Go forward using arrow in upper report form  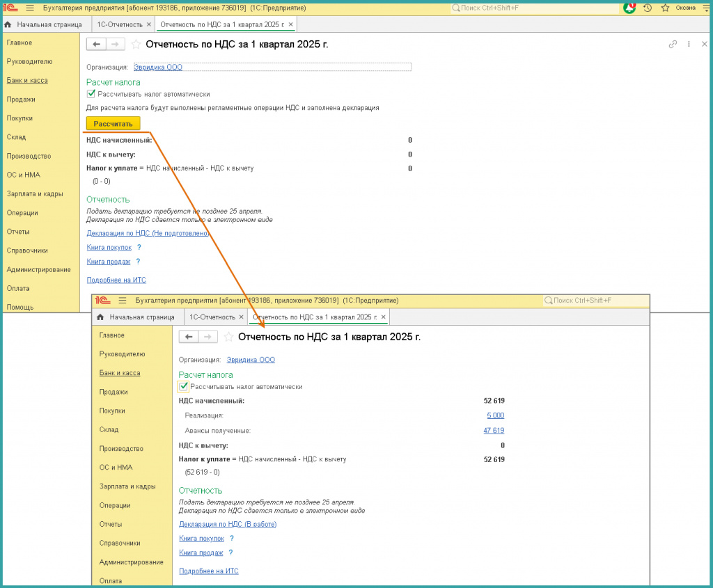[x=116, y=44]
